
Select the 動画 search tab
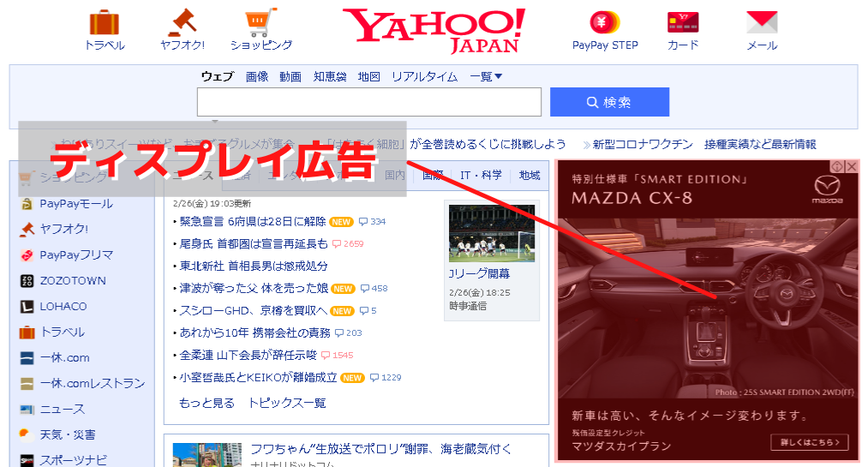[290, 76]
